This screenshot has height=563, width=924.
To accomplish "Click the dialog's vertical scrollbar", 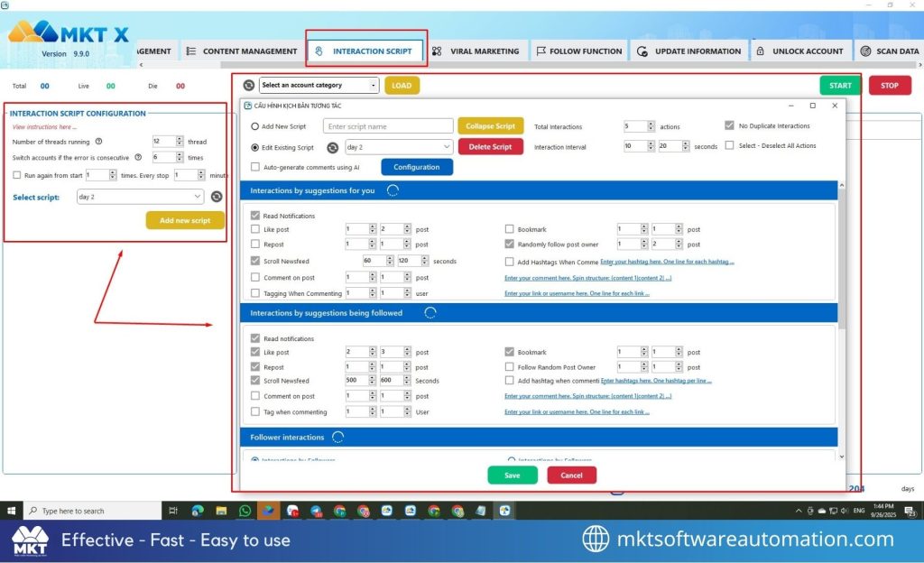I will [x=841, y=271].
